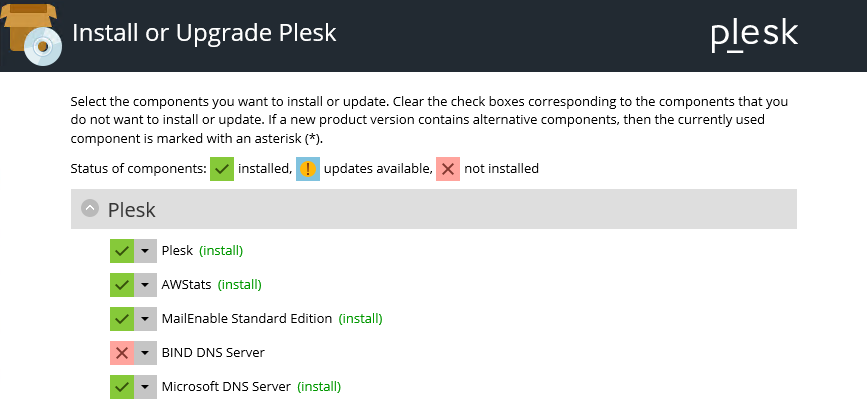Toggle MailEnable Standard Edition status checkmark
This screenshot has width=867, height=408.
coord(122,319)
